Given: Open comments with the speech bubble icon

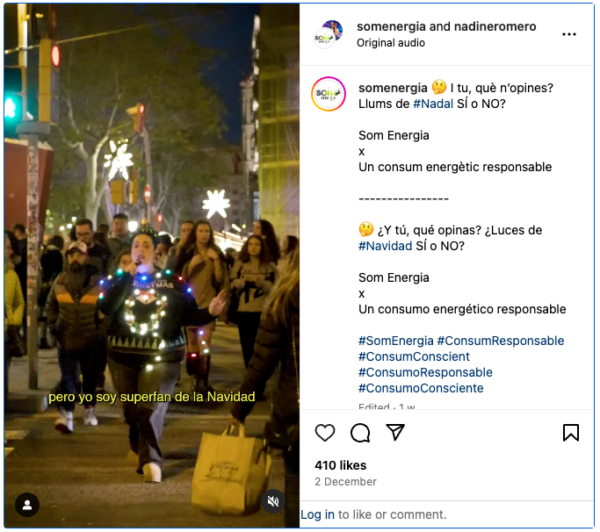Looking at the screenshot, I should [360, 433].
